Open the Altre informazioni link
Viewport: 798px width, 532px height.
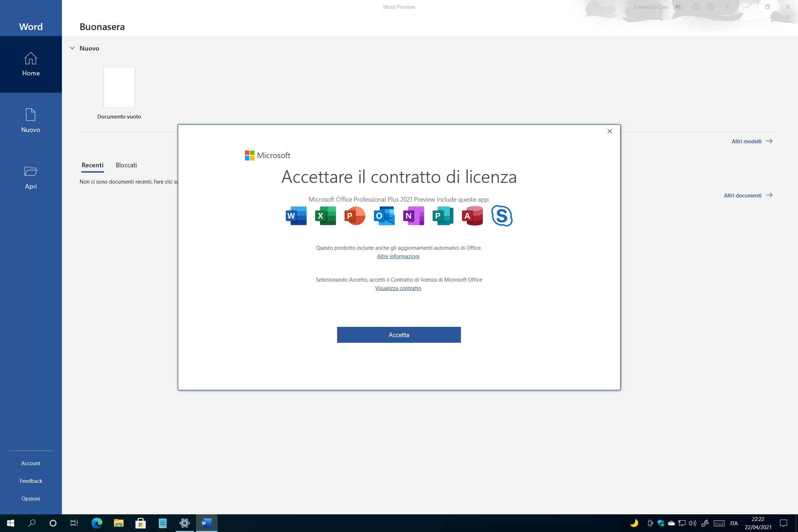tap(398, 256)
